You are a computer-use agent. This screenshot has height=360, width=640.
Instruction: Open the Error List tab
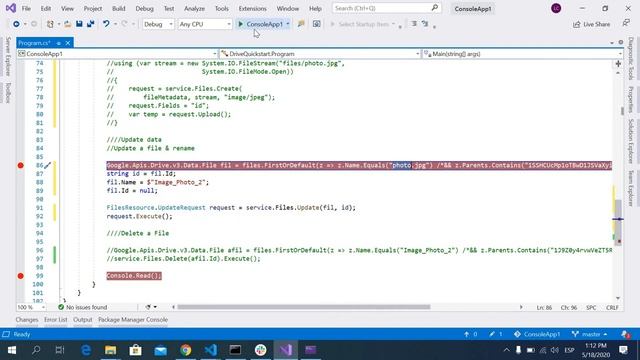tap(56, 320)
